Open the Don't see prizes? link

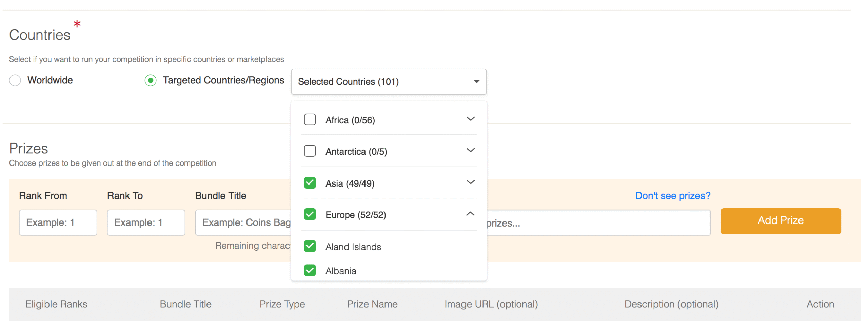(x=672, y=196)
